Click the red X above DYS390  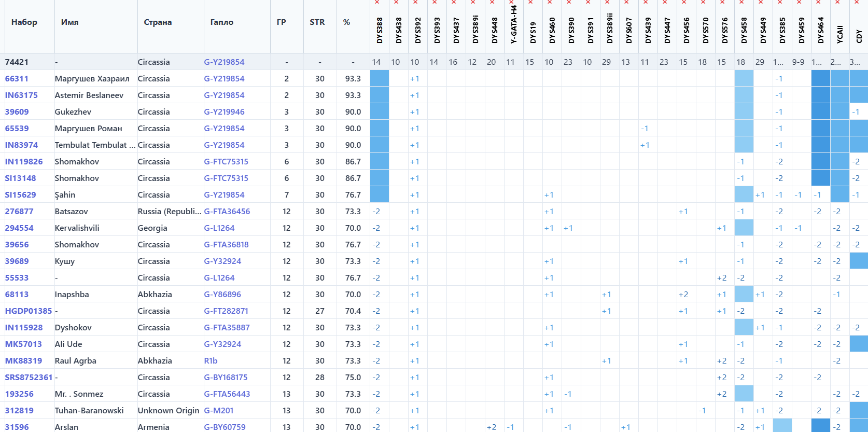[x=569, y=3]
